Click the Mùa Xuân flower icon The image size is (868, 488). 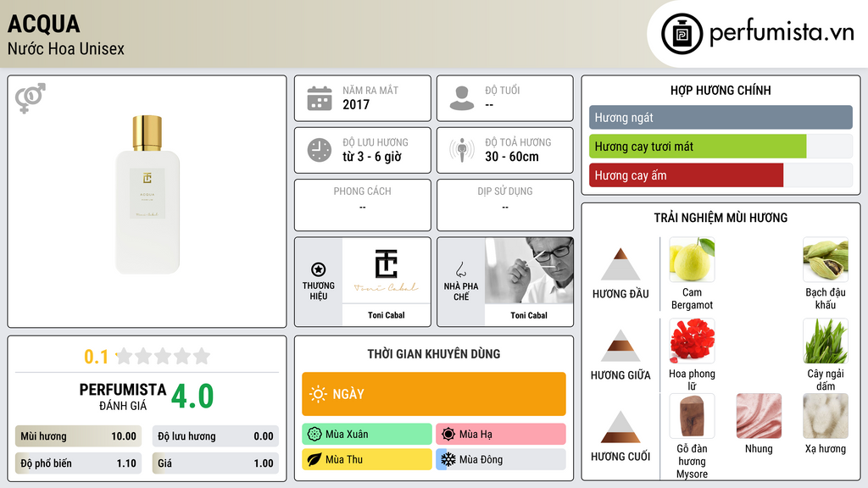point(314,435)
